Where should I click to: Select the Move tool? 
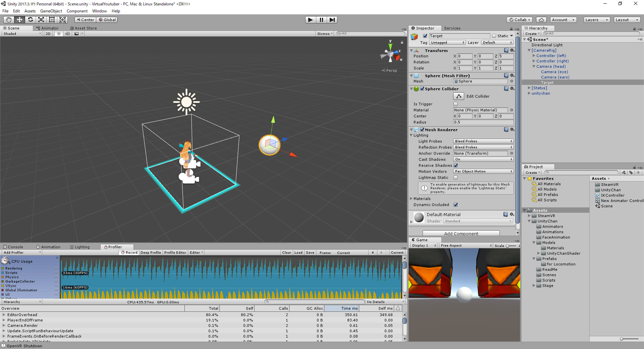click(19, 20)
